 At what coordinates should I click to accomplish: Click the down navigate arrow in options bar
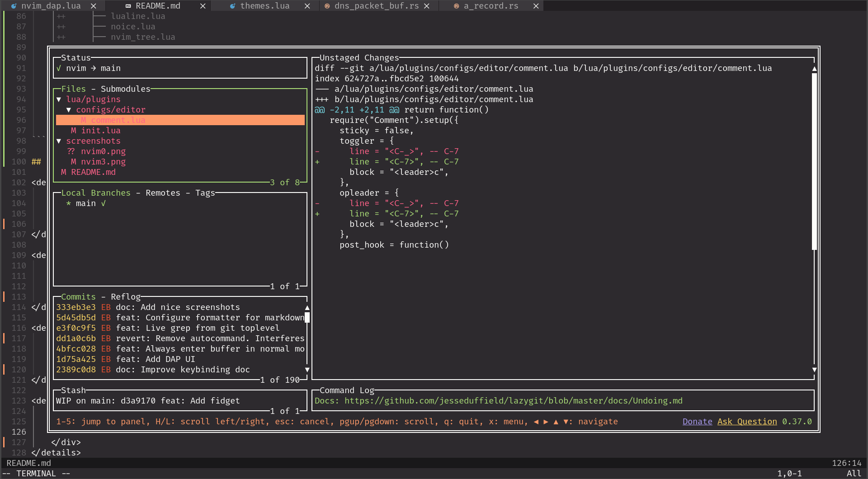[566, 422]
